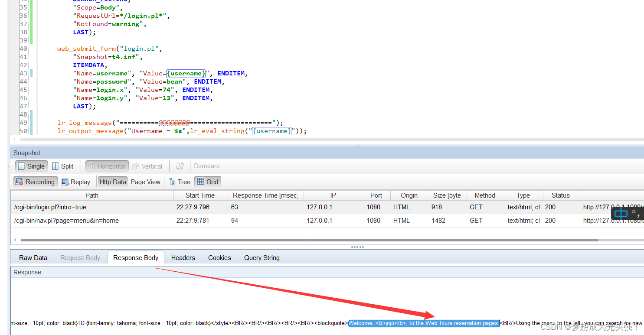Click the synchronize icon beside Compare
Screen dimensions: 644x335
pos(180,166)
